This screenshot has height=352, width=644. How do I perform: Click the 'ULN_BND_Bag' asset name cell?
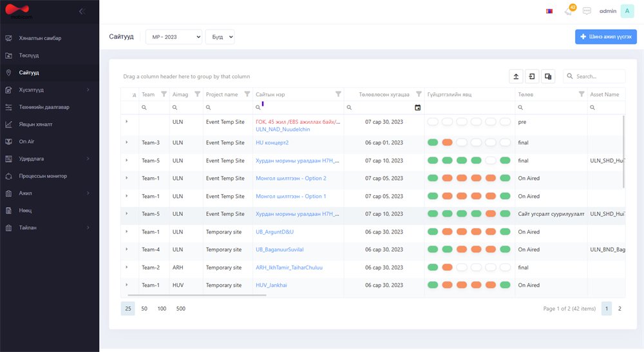[607, 249]
